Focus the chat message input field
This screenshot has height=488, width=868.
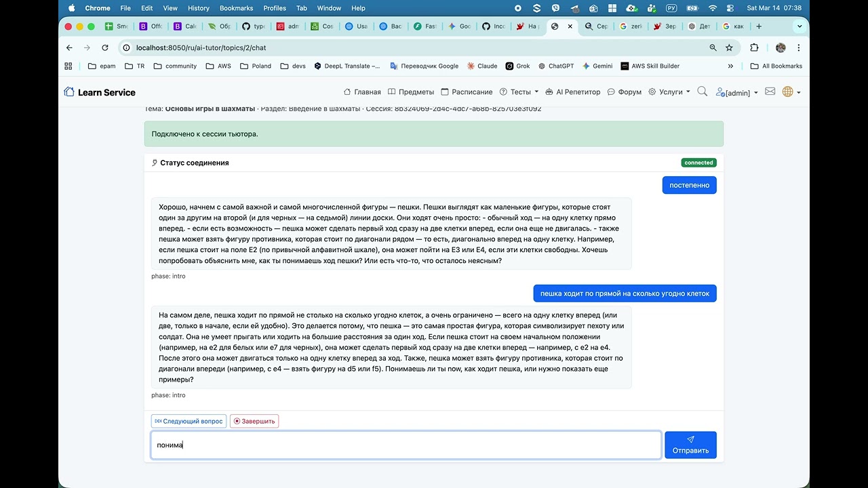(406, 445)
